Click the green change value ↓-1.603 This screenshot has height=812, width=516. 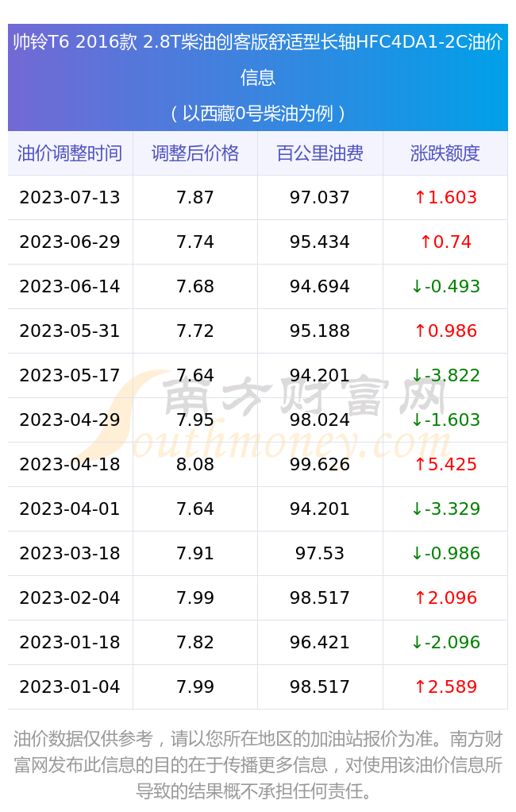(445, 420)
